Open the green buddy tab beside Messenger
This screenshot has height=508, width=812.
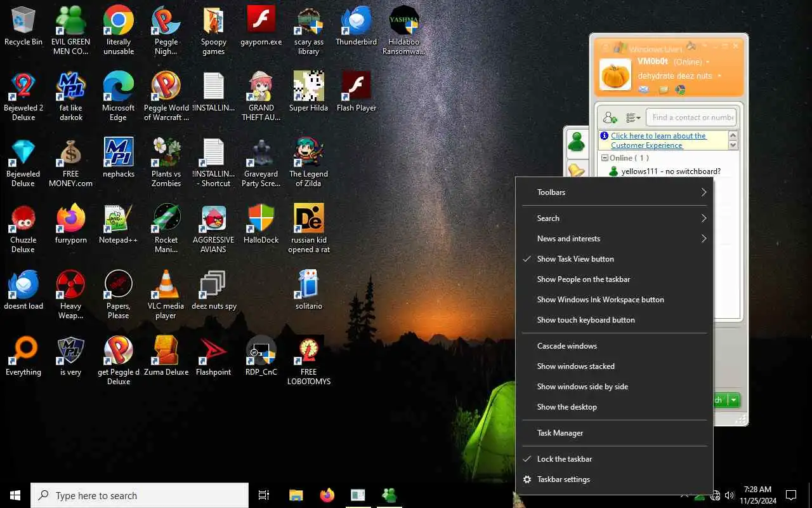coord(576,142)
